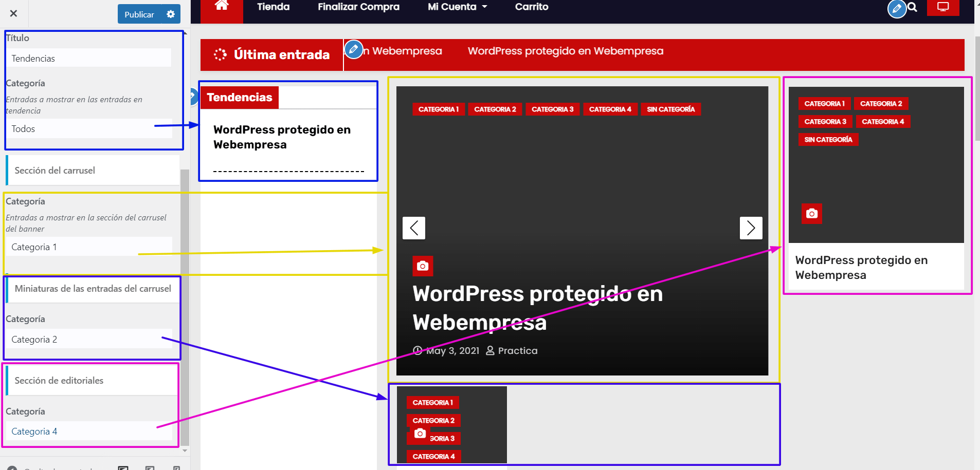The image size is (980, 470).
Task: Click CATEGORIA 4 tag on bottom thumbnail
Action: [x=434, y=457]
